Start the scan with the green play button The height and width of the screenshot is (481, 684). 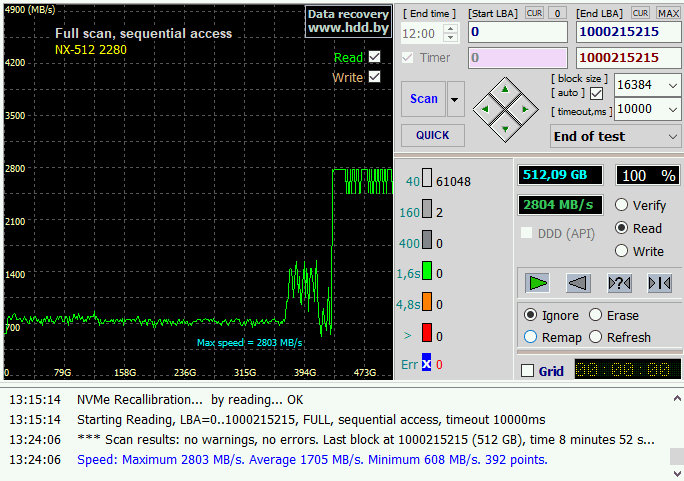(537, 283)
